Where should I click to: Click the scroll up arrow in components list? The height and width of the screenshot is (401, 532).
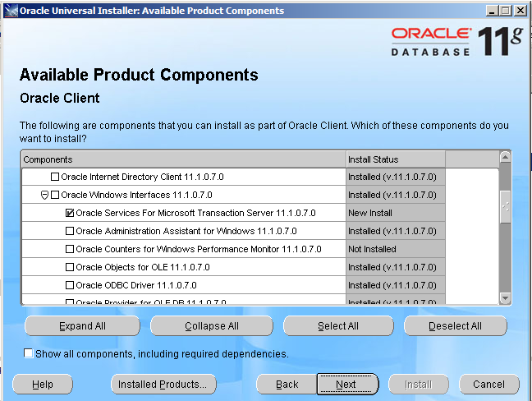(x=505, y=157)
